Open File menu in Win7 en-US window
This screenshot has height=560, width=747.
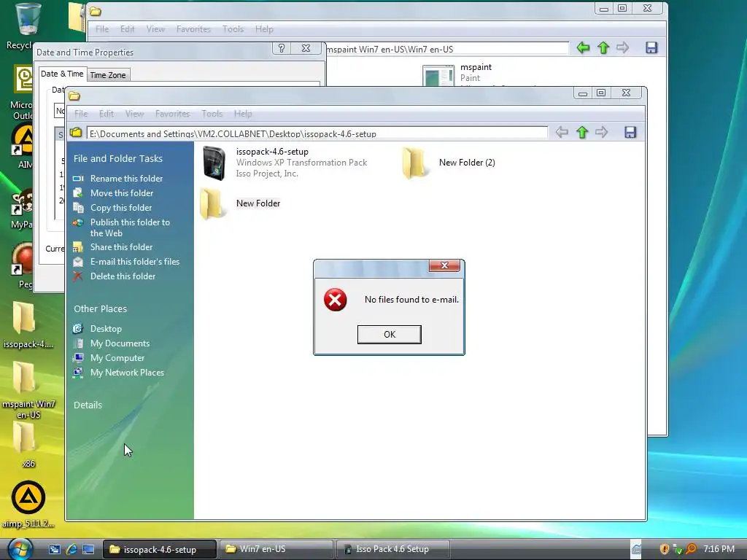[x=102, y=29]
